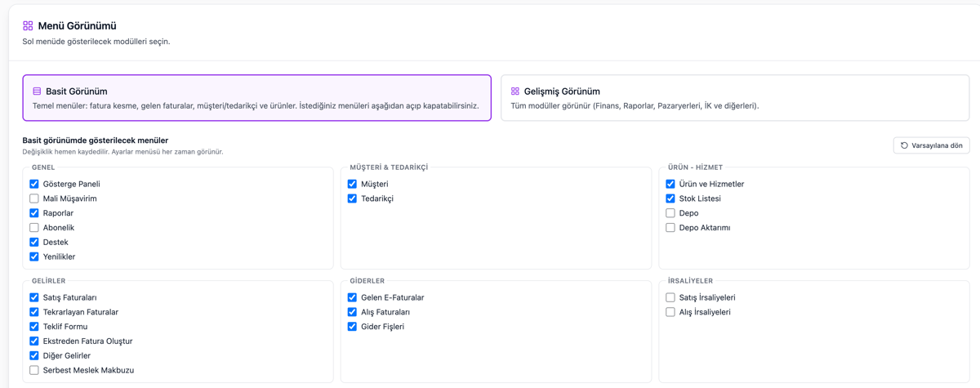Uncheck Gelen E-Faturalar checkbox
Screen dimensions: 980x388
[x=352, y=297]
